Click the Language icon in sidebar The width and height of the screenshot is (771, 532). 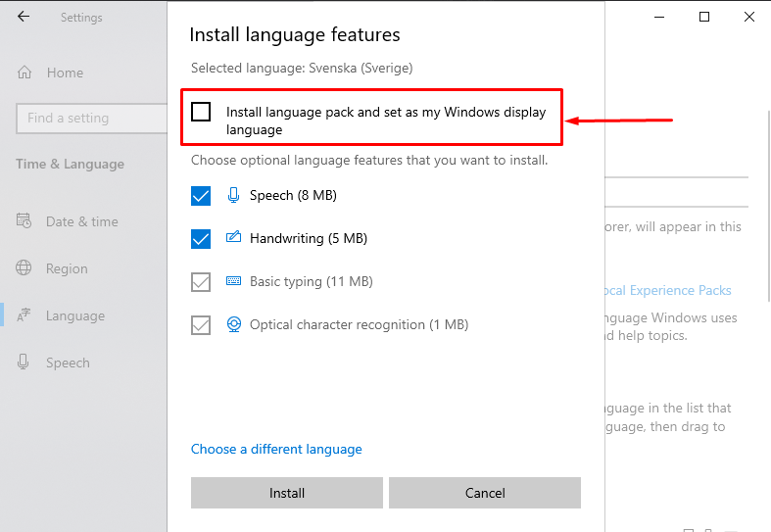(24, 315)
